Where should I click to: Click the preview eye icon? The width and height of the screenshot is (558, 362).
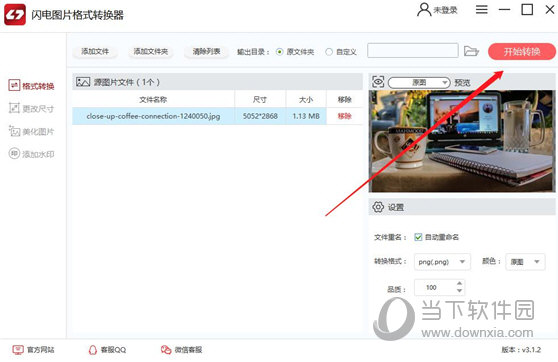pos(378,82)
